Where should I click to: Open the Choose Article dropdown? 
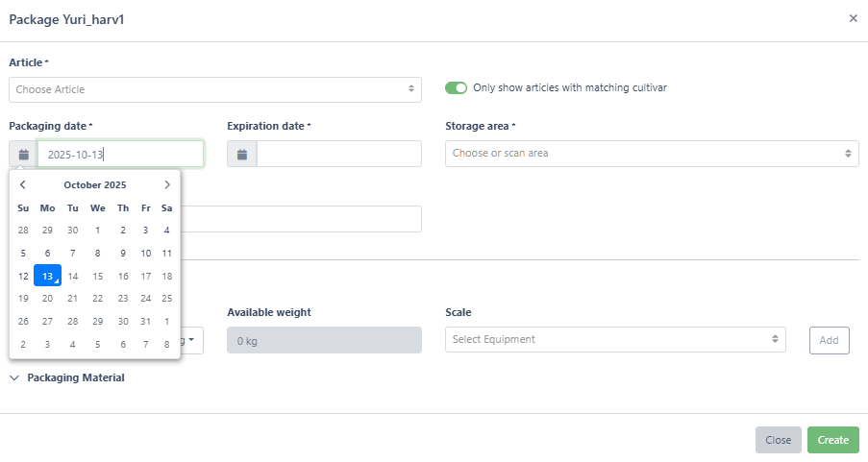[215, 89]
